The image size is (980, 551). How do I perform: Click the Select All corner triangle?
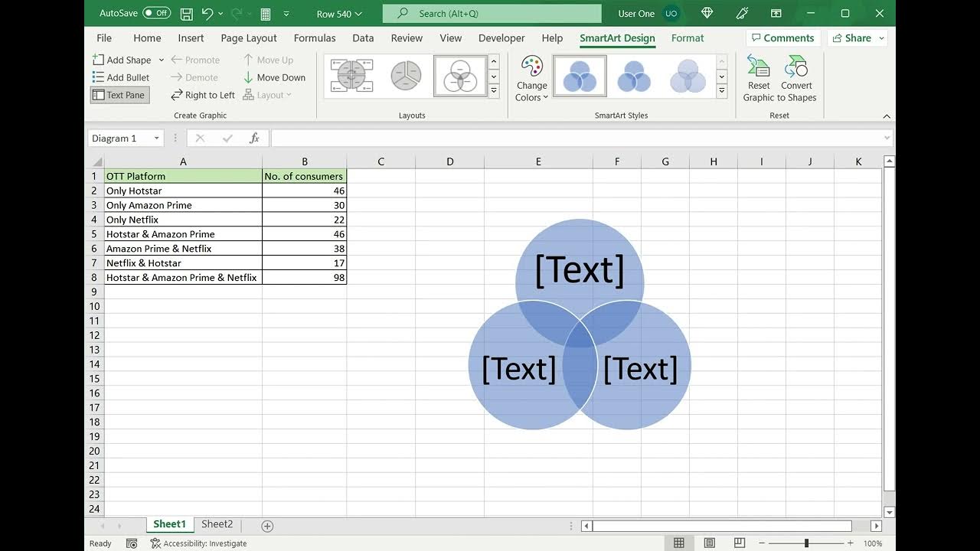[x=97, y=161]
